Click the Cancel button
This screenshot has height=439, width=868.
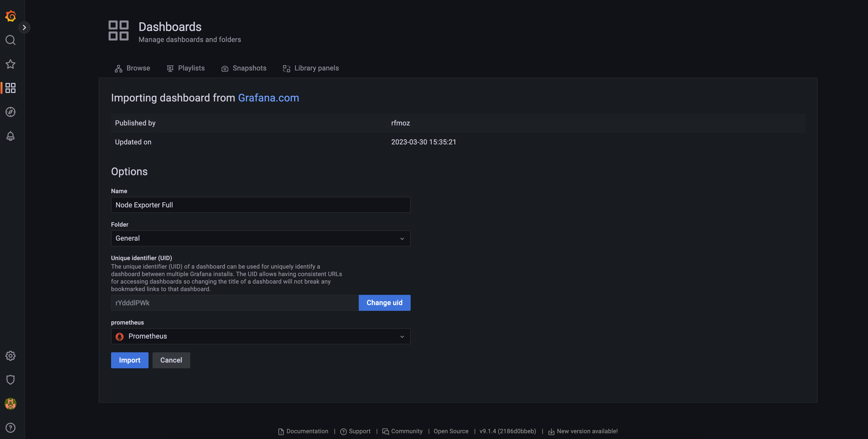(171, 360)
